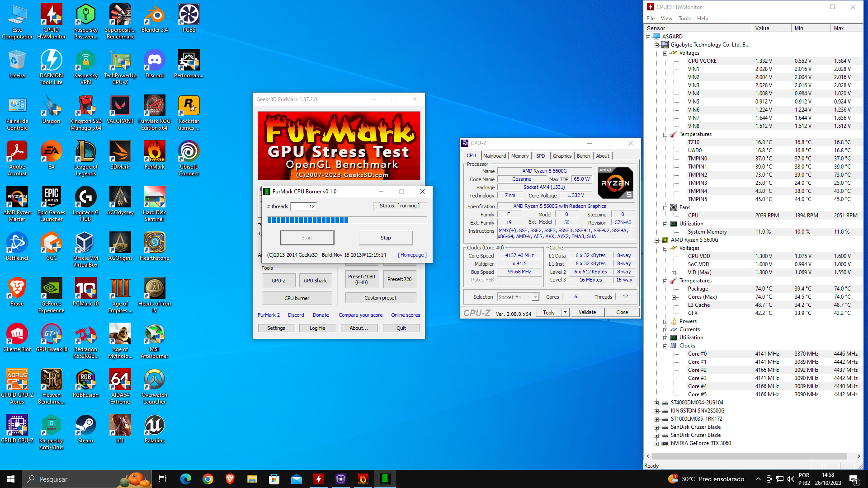
Task: Open TechPowerUp GPU-Z desktop shortcut
Action: [x=120, y=67]
